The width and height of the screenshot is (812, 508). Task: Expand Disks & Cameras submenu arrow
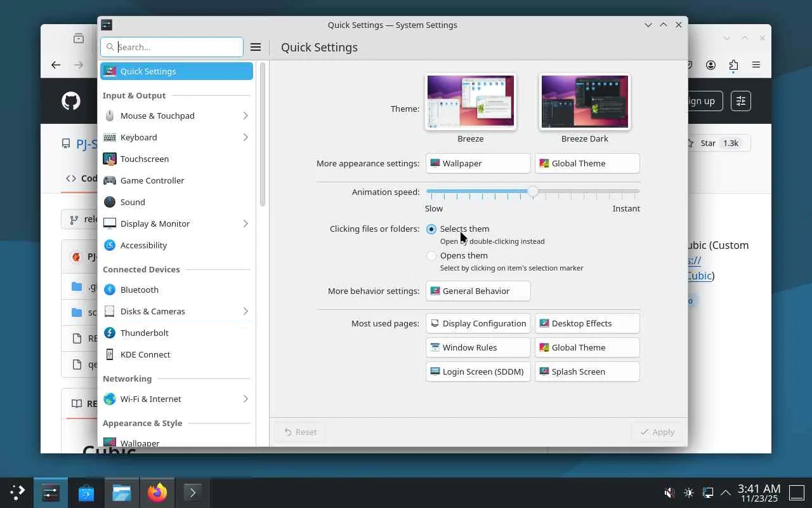point(245,311)
